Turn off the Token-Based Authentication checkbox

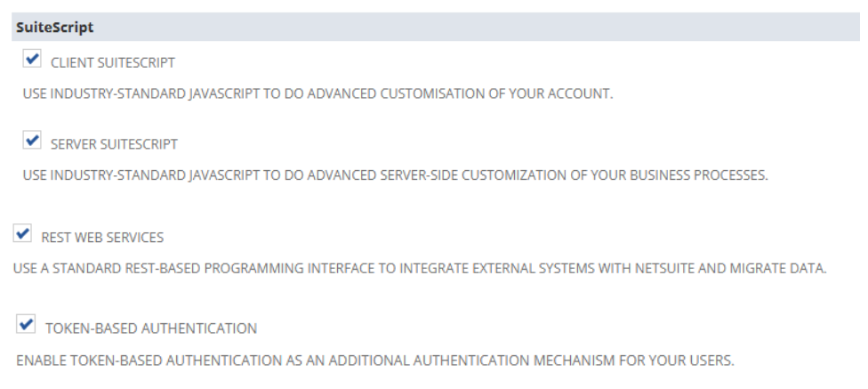pyautogui.click(x=26, y=325)
